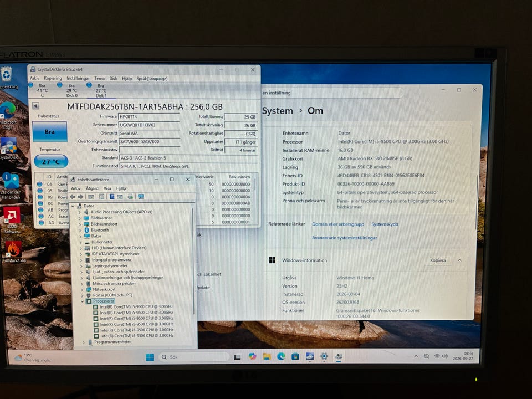This screenshot has width=532, height=399.
Task: Click the Back arrow in Device Manager toolbar
Action: (x=73, y=197)
